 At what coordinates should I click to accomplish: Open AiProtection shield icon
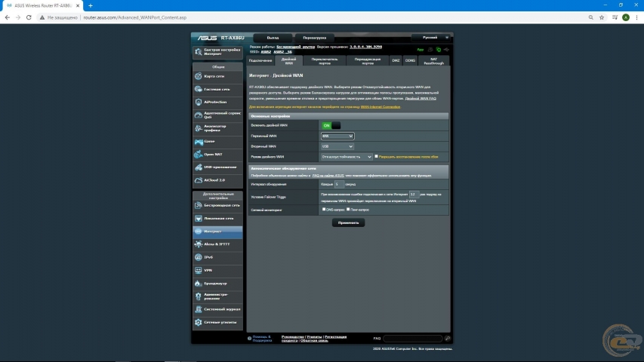pyautogui.click(x=199, y=102)
